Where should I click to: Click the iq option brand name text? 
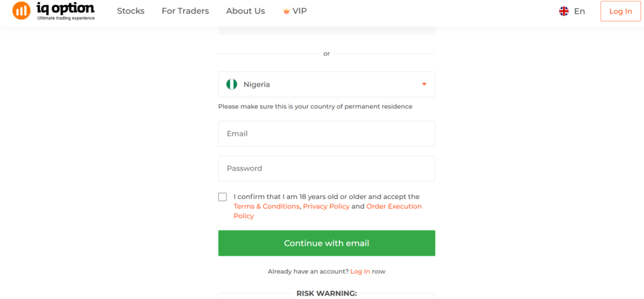65,8
